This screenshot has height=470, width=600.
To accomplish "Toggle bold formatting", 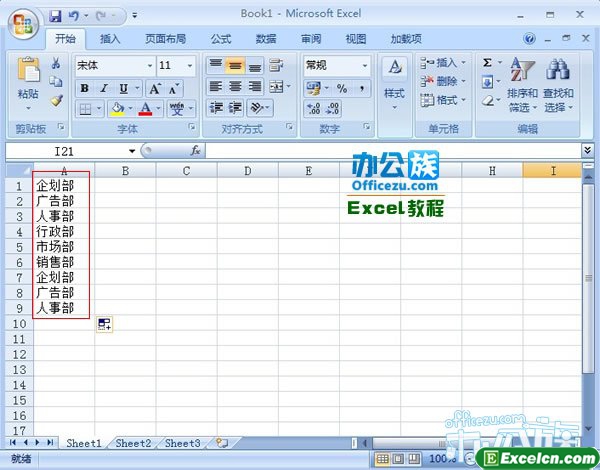I will (85, 89).
